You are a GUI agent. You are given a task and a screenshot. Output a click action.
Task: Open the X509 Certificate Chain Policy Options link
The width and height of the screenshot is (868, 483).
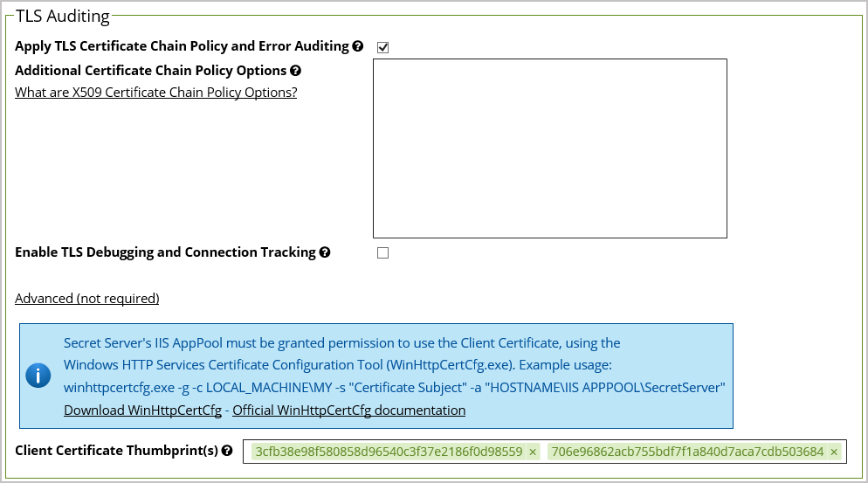[155, 93]
